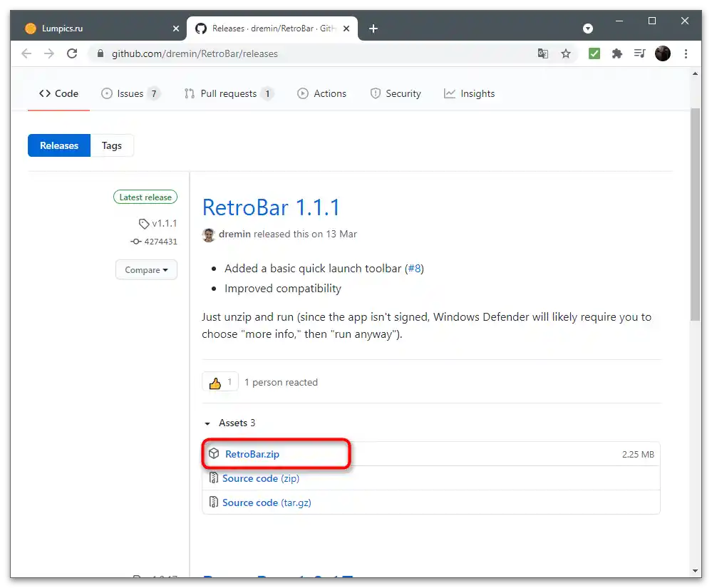Open the Security tab
The width and height of the screenshot is (712, 588).
coord(396,93)
